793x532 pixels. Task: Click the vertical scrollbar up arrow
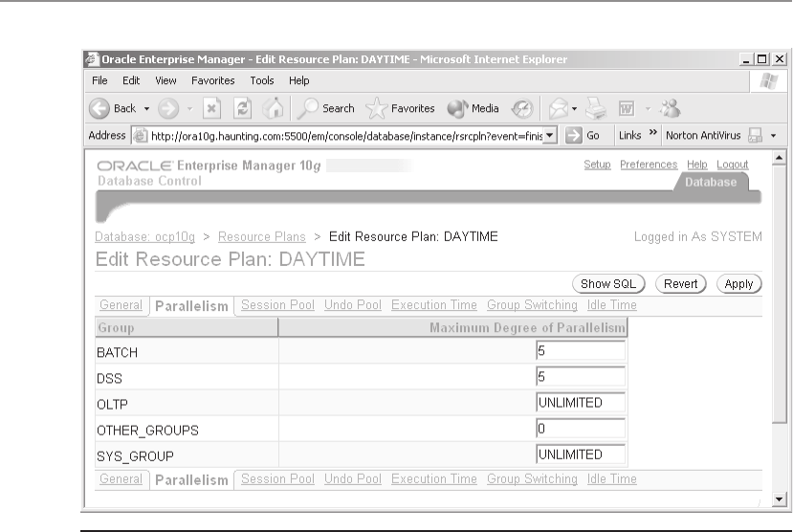click(x=779, y=158)
